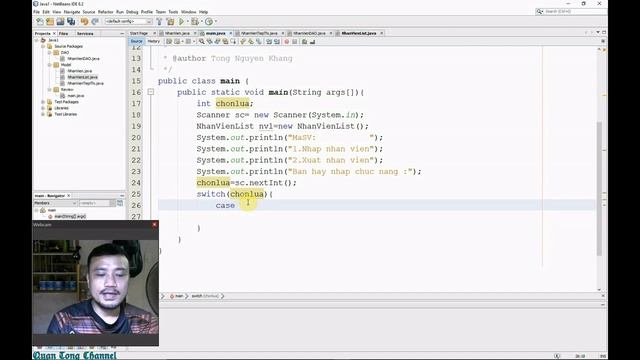Close the Webcam window
Screen dimensions: 640x360
[x=154, y=224]
